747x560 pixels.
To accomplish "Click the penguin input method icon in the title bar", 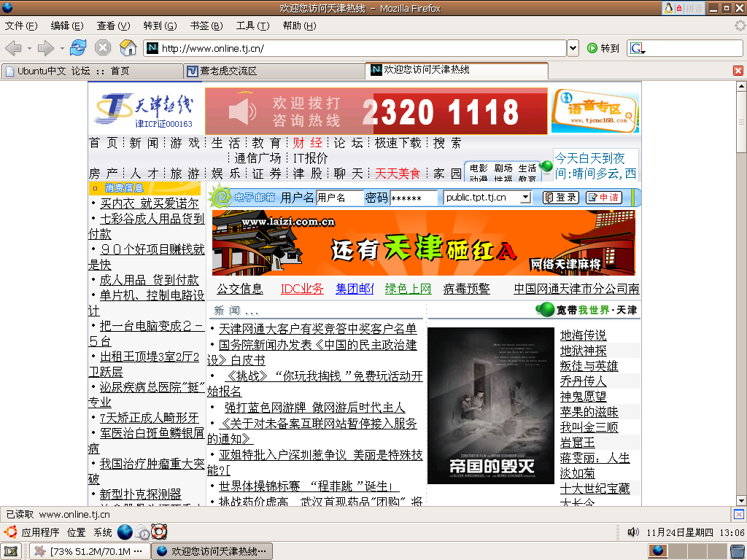I will tap(669, 8).
